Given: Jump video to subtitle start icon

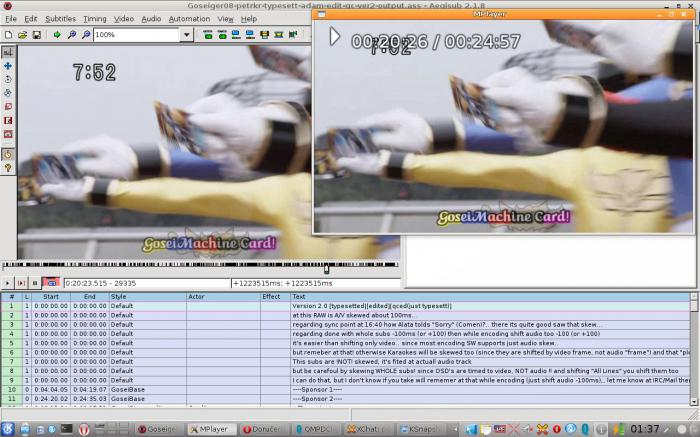Looking at the screenshot, I should 208,34.
